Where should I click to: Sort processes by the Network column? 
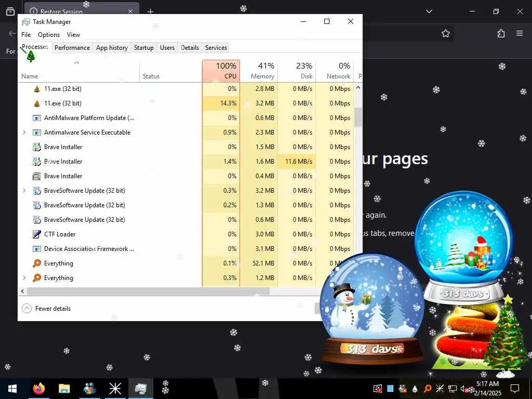pyautogui.click(x=335, y=71)
